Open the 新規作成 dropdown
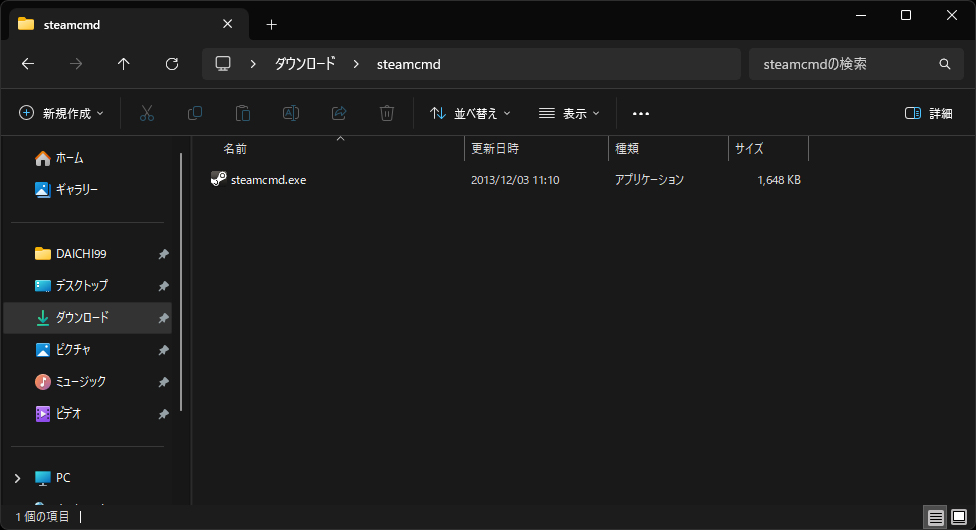The width and height of the screenshot is (976, 530). click(62, 113)
